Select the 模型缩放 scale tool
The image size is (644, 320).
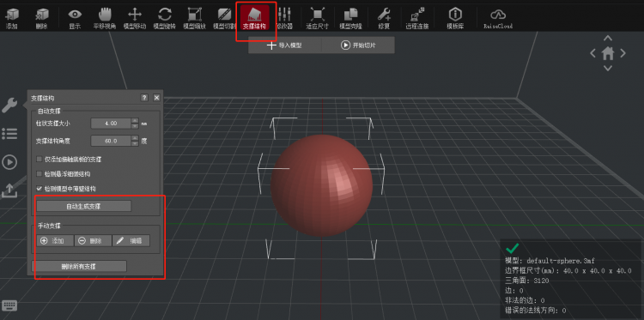(194, 18)
